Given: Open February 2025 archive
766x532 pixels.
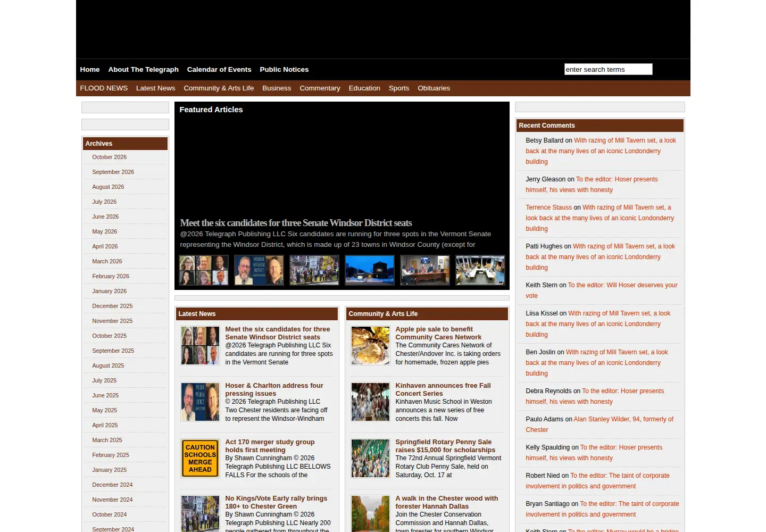Looking at the screenshot, I should click(111, 455).
